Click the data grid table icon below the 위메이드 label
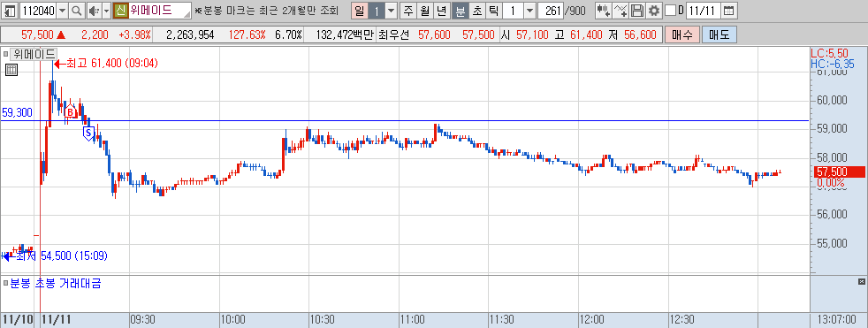Screen dimensions: 868x328 pos(11,69)
